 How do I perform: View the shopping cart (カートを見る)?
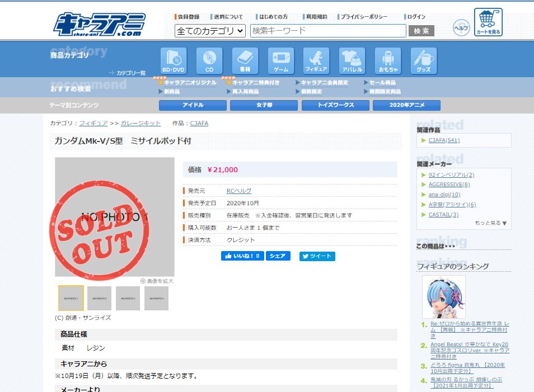(488, 22)
